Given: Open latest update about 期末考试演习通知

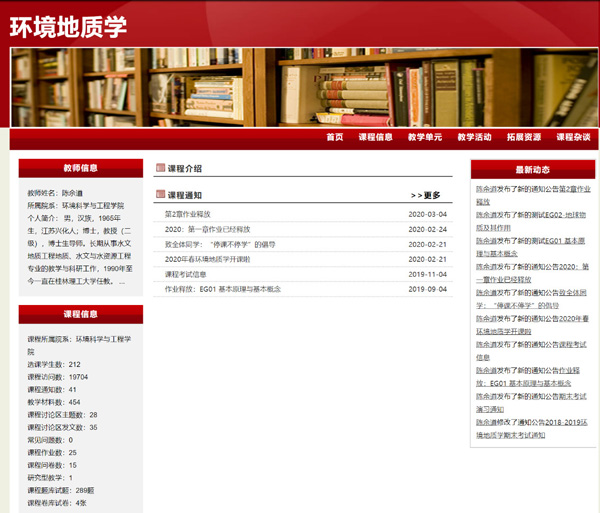Looking at the screenshot, I should pyautogui.click(x=530, y=402).
